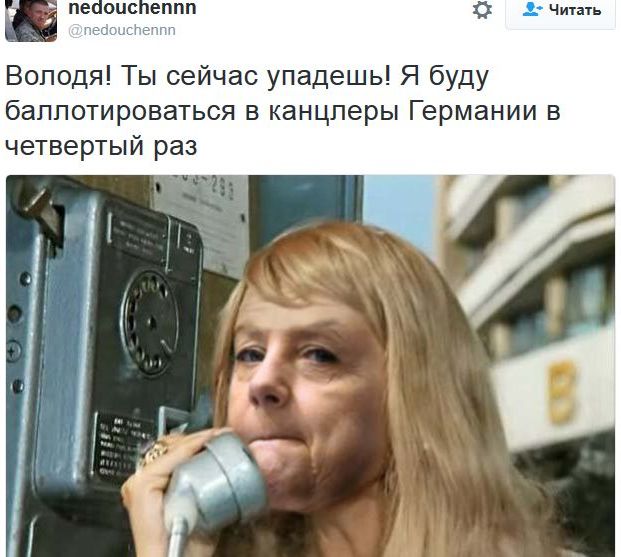Click the add-person icon in Читать button
This screenshot has height=557, width=621.
[x=532, y=9]
